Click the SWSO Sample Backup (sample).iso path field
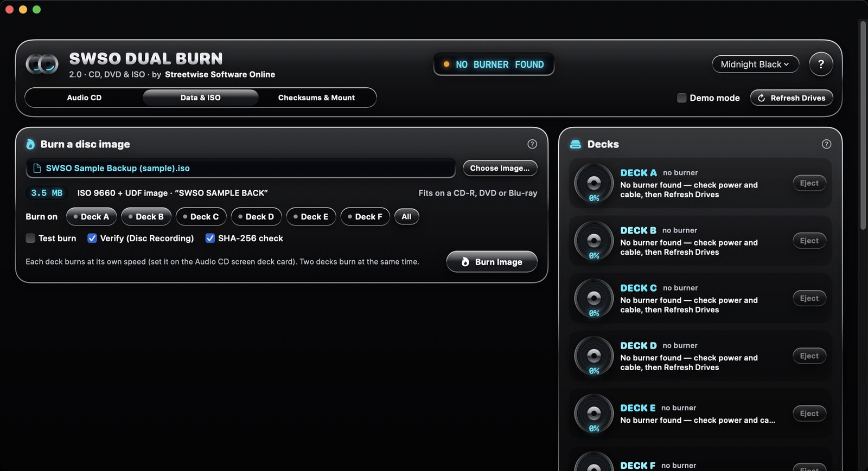Screen dimensions: 868x471 (x=241, y=168)
